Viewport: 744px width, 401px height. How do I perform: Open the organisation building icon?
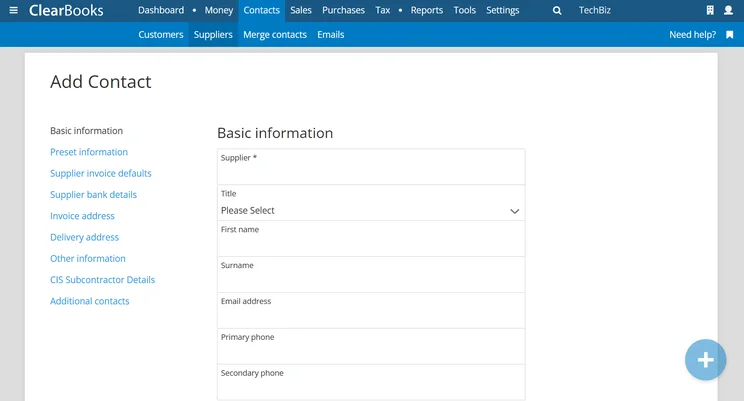[710, 10]
